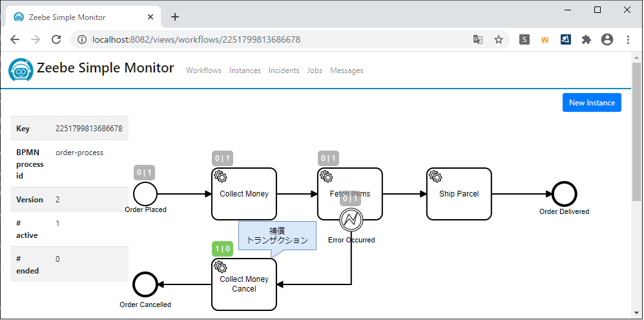Open the Messages navigation link

347,70
